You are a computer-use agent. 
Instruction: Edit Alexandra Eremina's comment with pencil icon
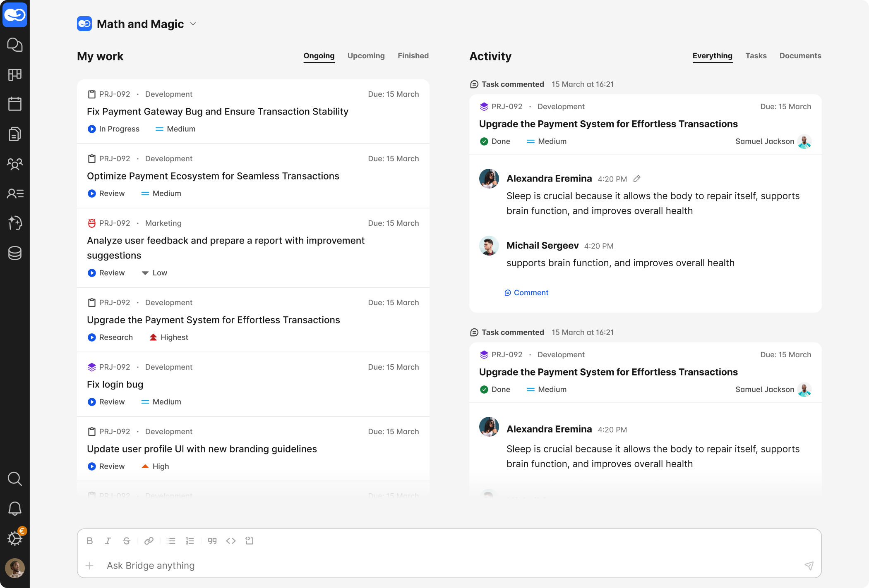coord(637,179)
